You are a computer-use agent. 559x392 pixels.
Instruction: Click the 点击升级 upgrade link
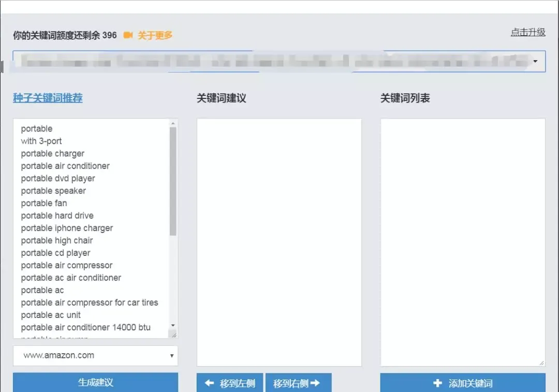[528, 32]
